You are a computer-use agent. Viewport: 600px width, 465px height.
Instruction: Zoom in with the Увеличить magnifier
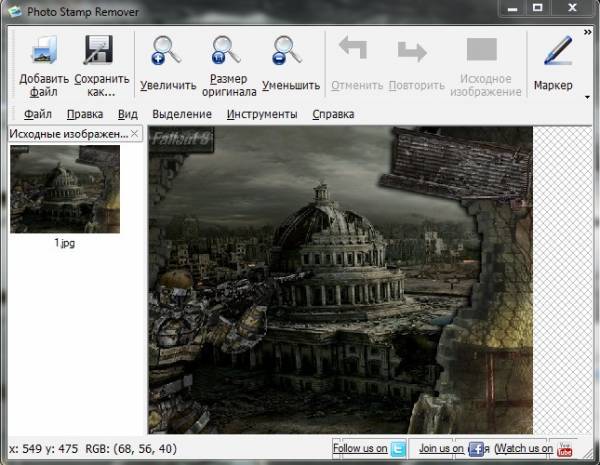[x=167, y=52]
